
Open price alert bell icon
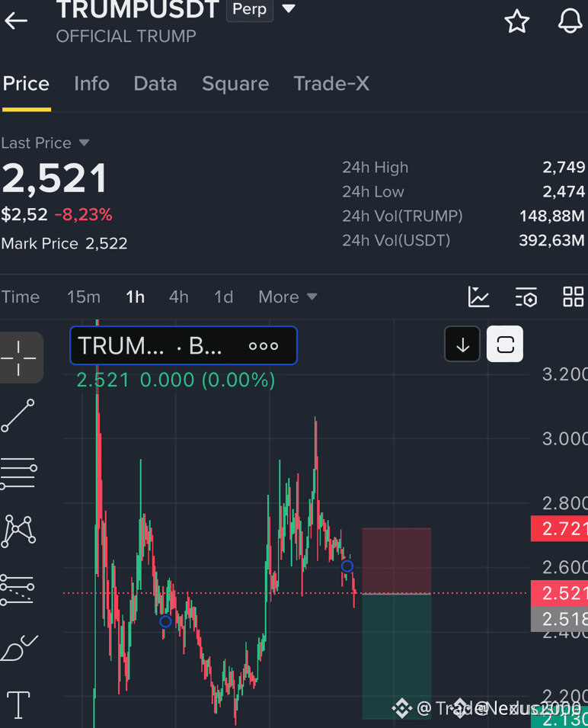click(570, 21)
